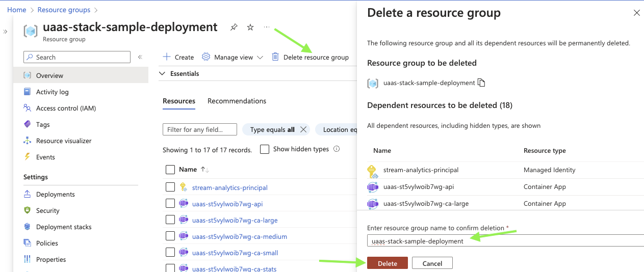Expand the left portal menu chevron
This screenshot has height=272, width=644.
coord(5,32)
